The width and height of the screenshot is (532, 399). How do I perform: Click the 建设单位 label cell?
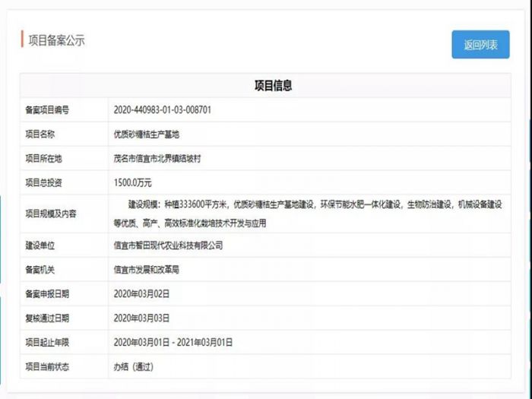click(x=64, y=245)
